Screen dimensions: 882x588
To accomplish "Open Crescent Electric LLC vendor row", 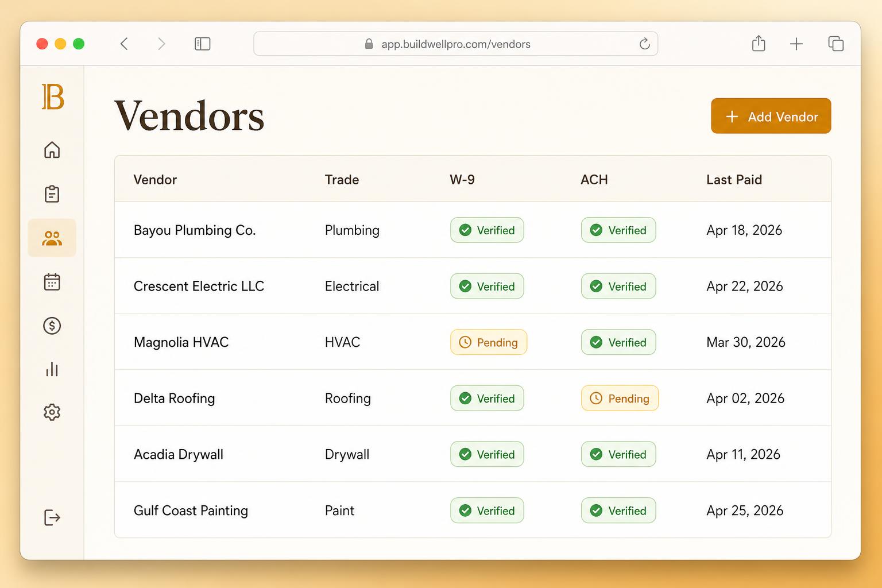I will coord(473,286).
